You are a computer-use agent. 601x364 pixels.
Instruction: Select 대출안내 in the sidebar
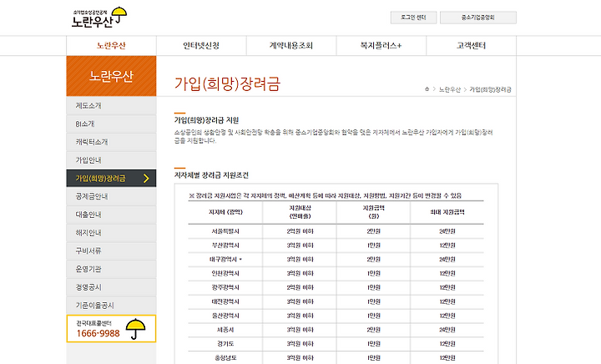pos(111,215)
